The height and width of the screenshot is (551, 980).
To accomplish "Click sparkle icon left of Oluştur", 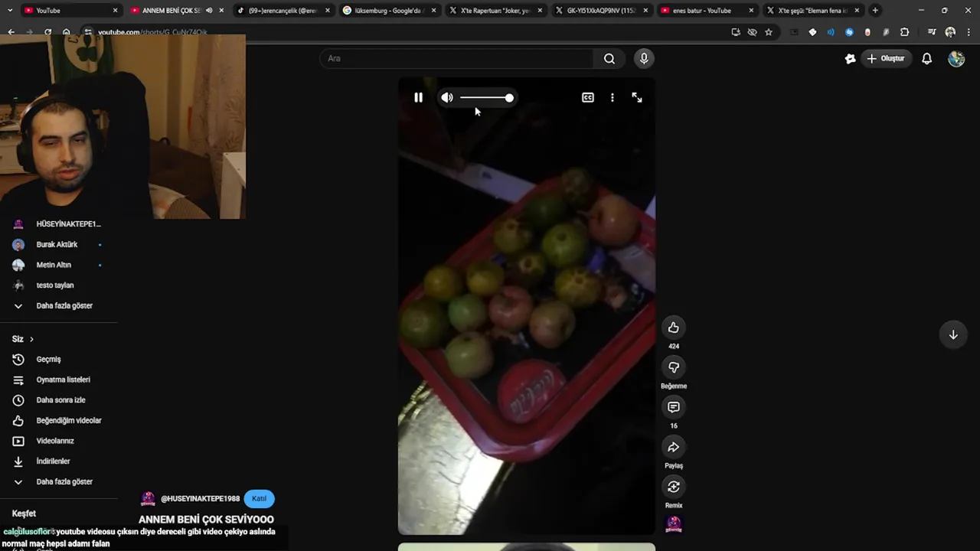I will [x=850, y=58].
